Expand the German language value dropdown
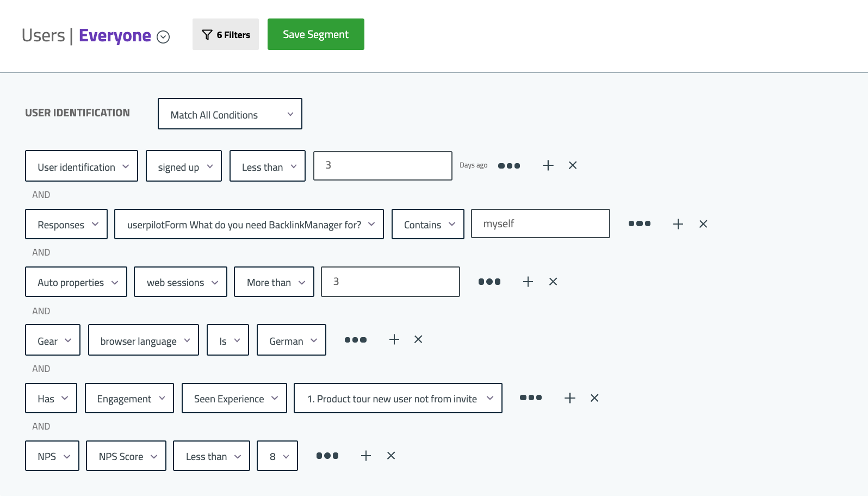 tap(292, 340)
